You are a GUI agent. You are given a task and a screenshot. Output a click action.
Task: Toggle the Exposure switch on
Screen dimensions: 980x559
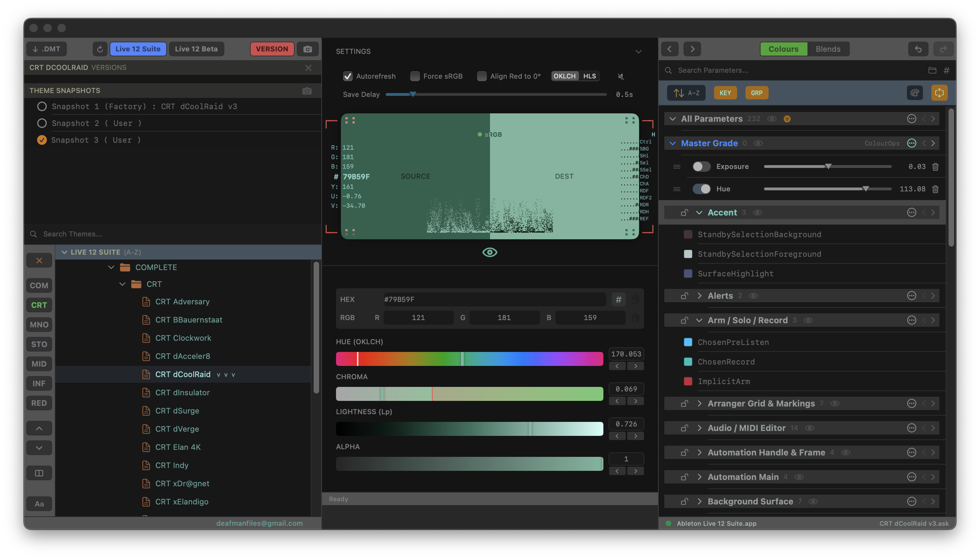coord(701,167)
